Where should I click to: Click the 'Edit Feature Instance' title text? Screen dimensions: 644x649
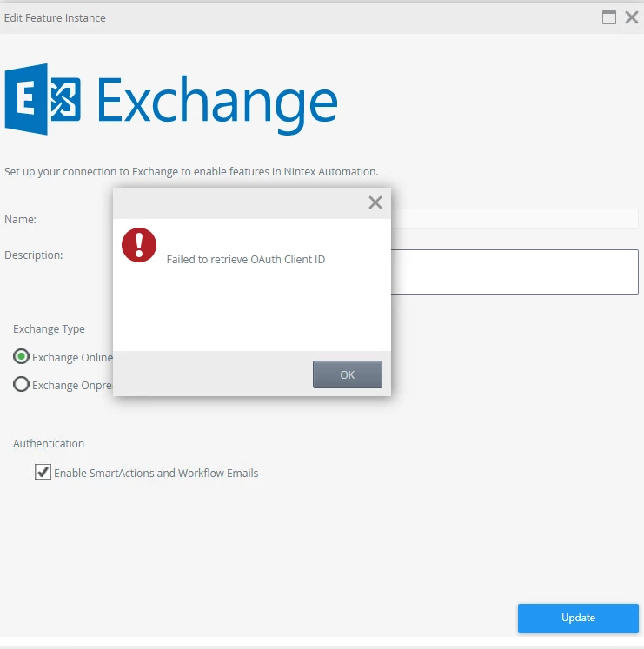click(55, 17)
